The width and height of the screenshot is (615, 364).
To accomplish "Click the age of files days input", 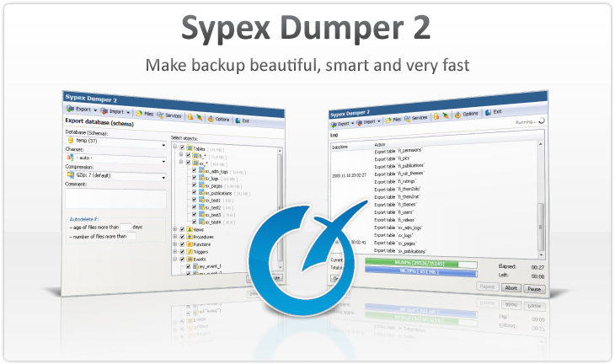I will [x=126, y=227].
